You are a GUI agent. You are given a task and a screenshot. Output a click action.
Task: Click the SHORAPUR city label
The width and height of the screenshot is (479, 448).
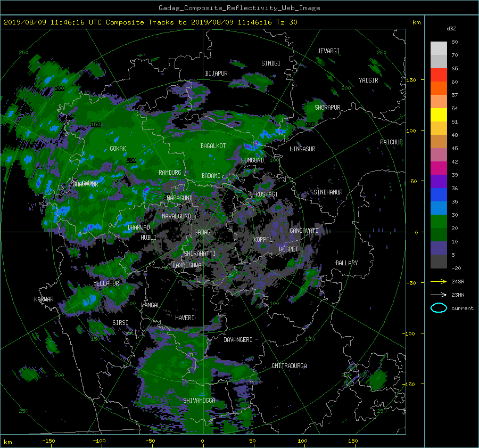point(327,108)
